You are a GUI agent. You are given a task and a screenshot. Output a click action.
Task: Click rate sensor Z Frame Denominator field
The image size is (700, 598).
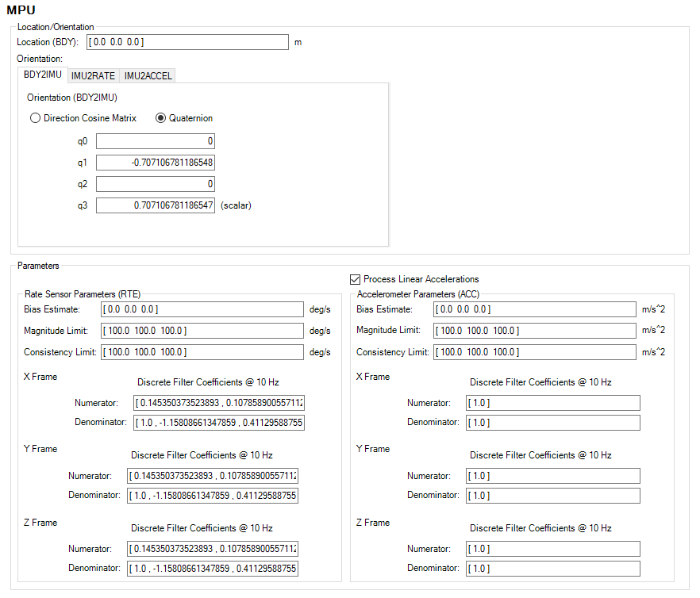click(212, 569)
